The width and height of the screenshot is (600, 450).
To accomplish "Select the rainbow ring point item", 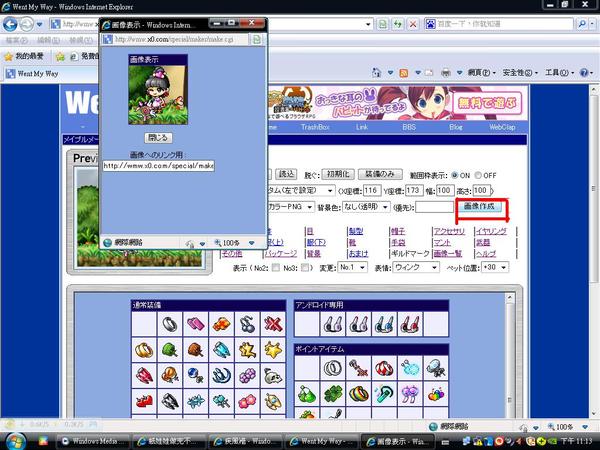I will (359, 394).
